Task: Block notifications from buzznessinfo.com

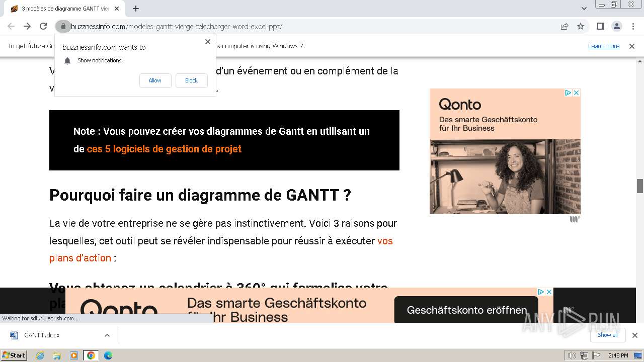Action: point(191,80)
